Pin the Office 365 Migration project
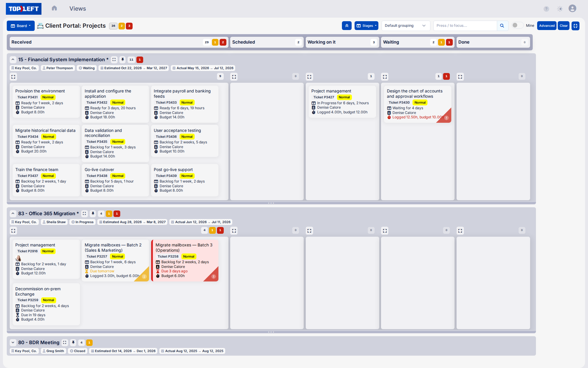This screenshot has width=588, height=368. click(x=93, y=213)
